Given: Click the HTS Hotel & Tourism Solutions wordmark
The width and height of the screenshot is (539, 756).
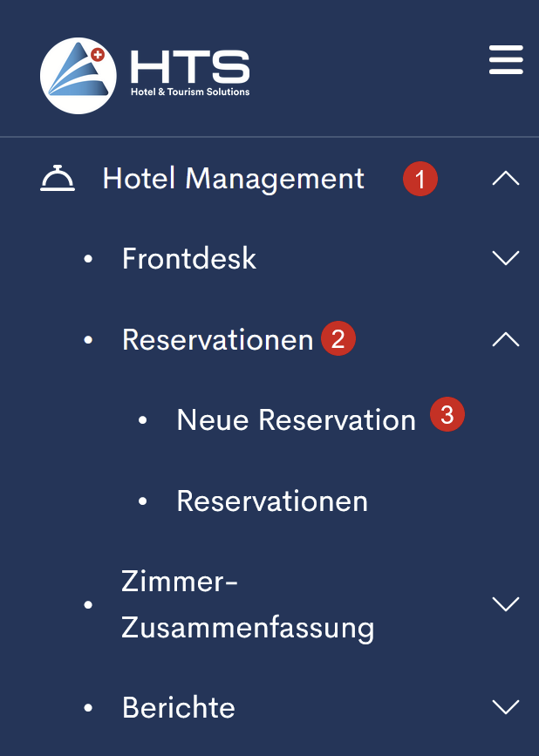Looking at the screenshot, I should pyautogui.click(x=189, y=72).
